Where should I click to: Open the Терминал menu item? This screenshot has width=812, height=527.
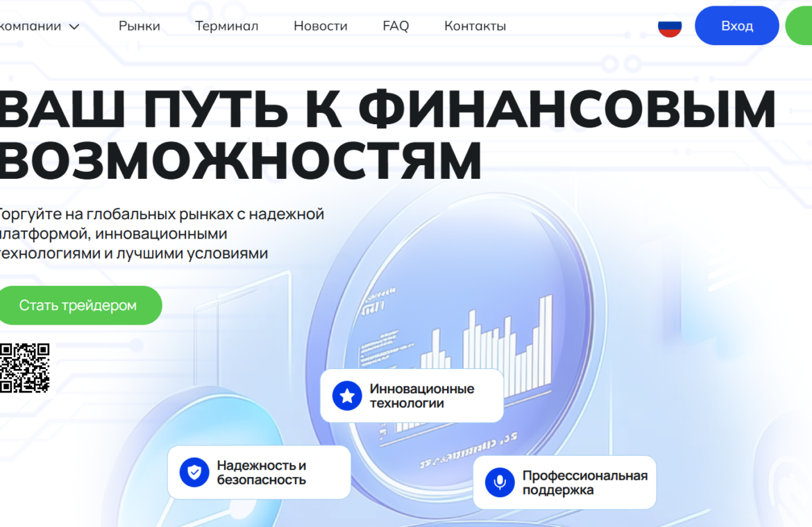227,26
